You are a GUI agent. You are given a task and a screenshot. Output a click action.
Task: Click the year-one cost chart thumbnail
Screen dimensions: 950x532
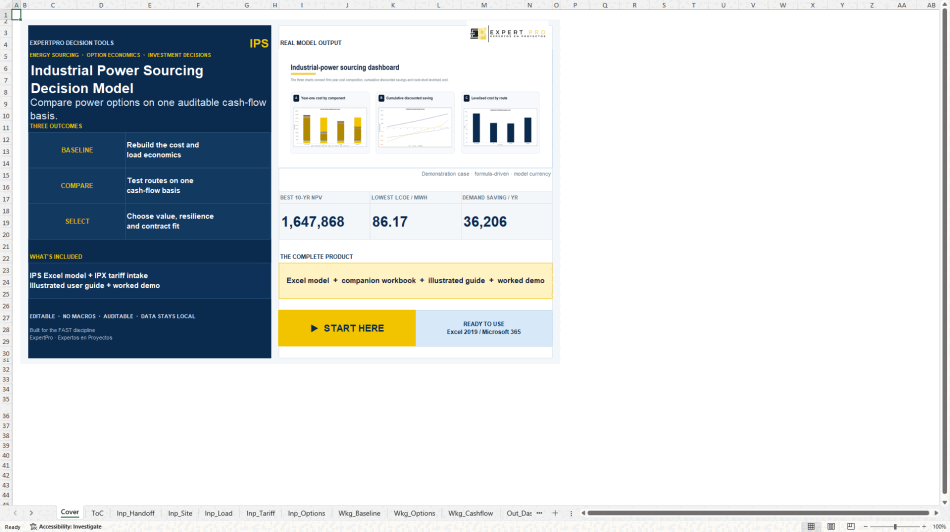[x=330, y=122]
